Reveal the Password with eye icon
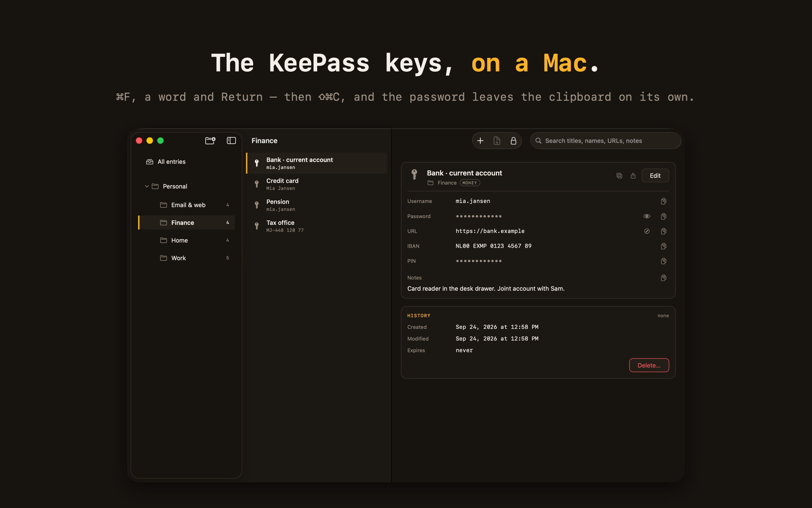This screenshot has height=508, width=812. tap(646, 216)
